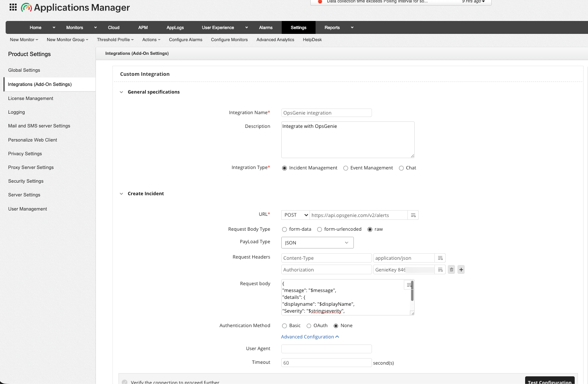
Task: Open the 9 Hrs ago alarm dropdown
Action: [474, 2]
